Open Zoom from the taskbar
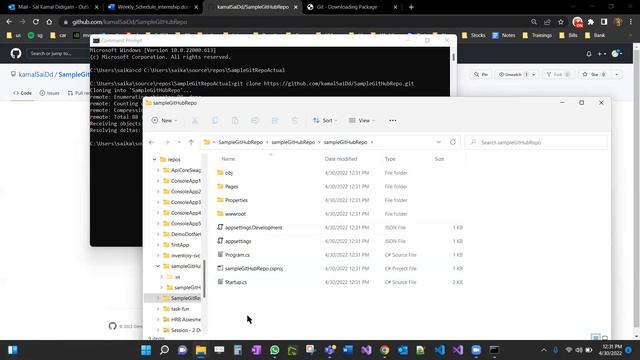The height and width of the screenshot is (360, 640). [x=476, y=350]
